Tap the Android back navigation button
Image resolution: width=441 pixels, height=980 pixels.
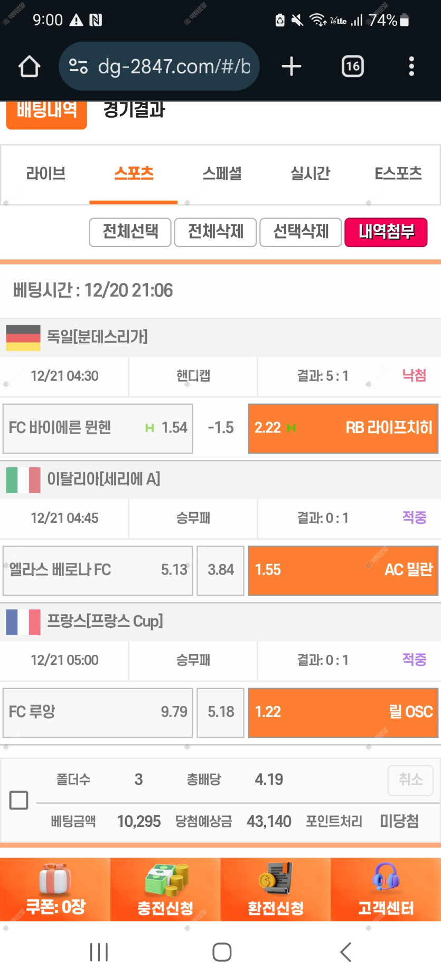[345, 952]
